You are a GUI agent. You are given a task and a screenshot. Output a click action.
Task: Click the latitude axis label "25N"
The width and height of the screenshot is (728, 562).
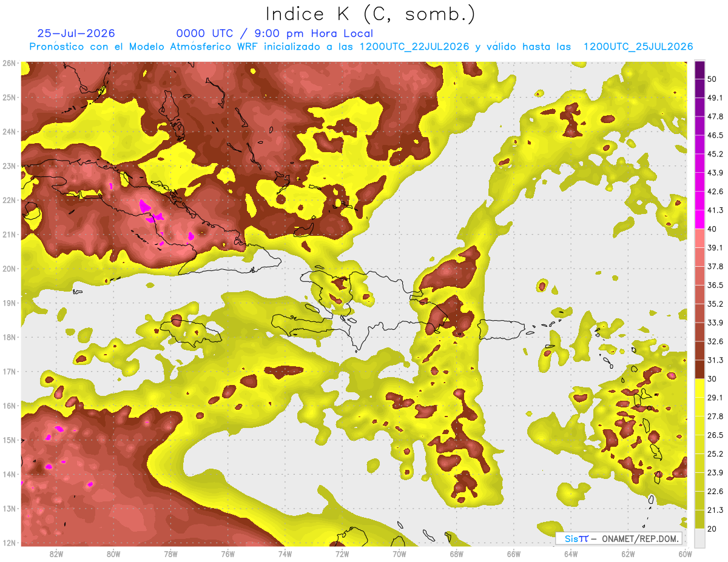tap(9, 98)
